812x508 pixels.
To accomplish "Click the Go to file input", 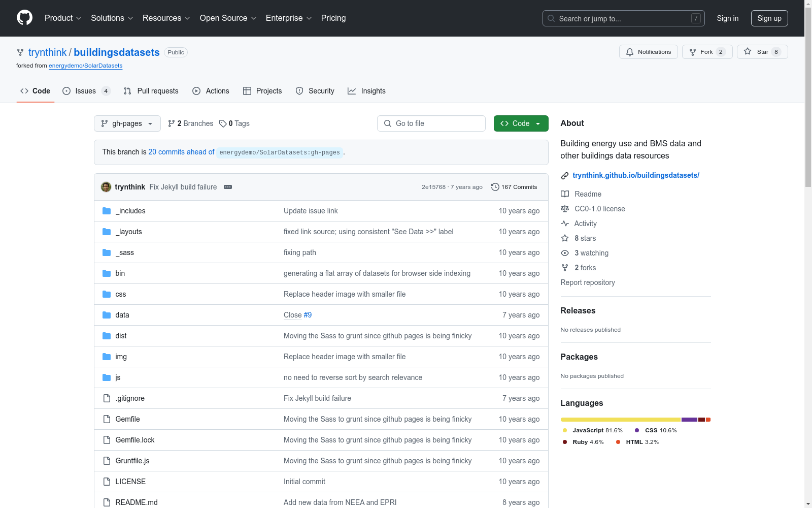I will coord(431,123).
